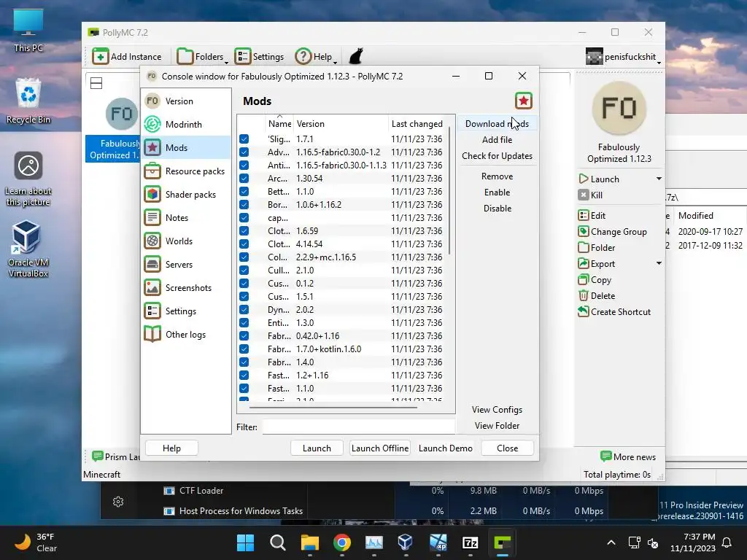Open 7-Zip from the taskbar
The height and width of the screenshot is (560, 747).
[471, 542]
